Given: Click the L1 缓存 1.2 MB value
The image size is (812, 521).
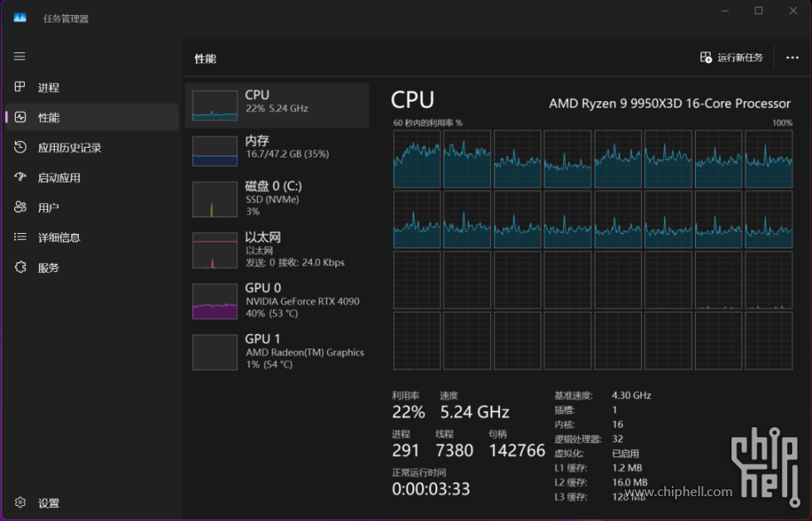Looking at the screenshot, I should pos(626,468).
